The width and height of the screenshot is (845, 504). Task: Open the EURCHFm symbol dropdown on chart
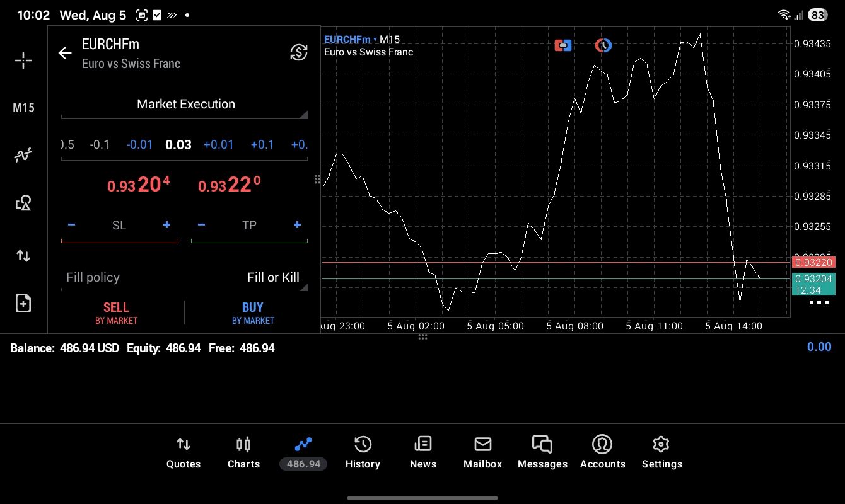[351, 39]
